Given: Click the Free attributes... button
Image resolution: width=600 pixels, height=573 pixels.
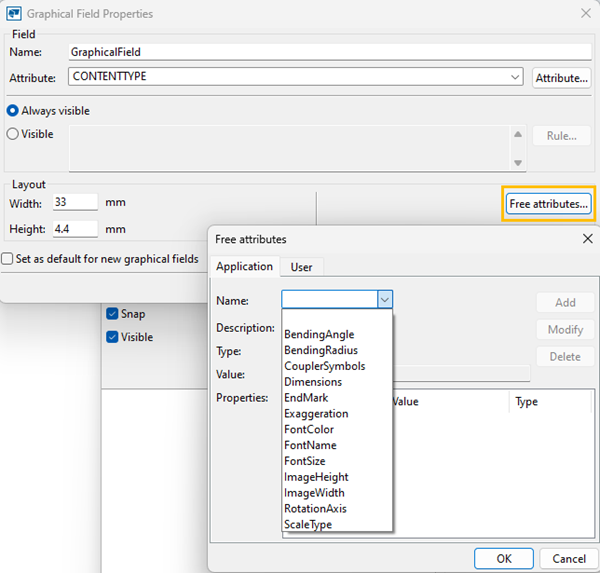Looking at the screenshot, I should point(548,204).
